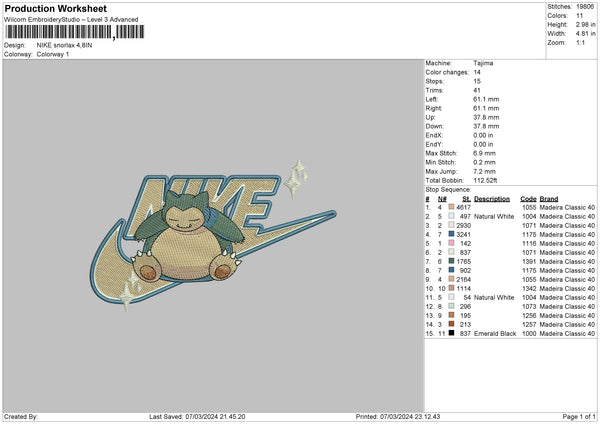600x424 pixels.
Task: Select the rust swatch for the 213-stitch stop
Action: click(452, 324)
